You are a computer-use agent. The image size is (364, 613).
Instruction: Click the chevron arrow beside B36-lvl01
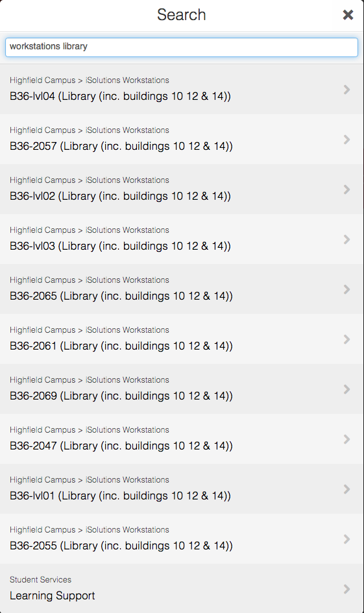(x=346, y=489)
